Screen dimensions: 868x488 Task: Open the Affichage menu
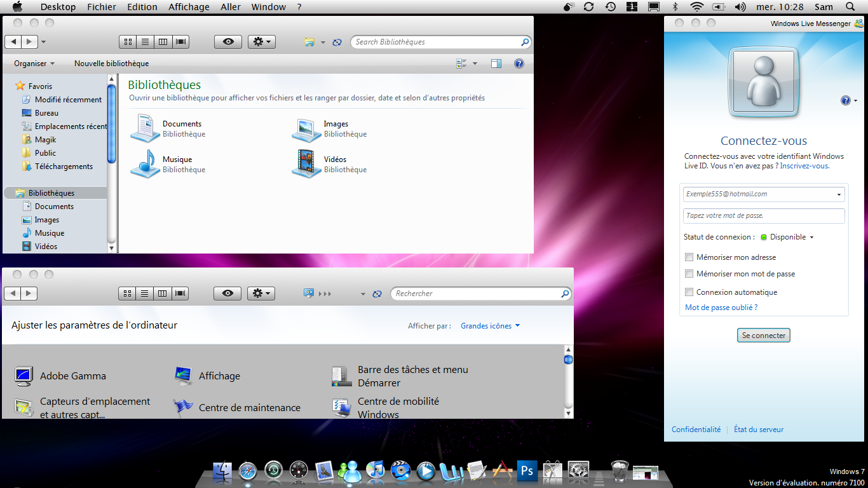189,7
